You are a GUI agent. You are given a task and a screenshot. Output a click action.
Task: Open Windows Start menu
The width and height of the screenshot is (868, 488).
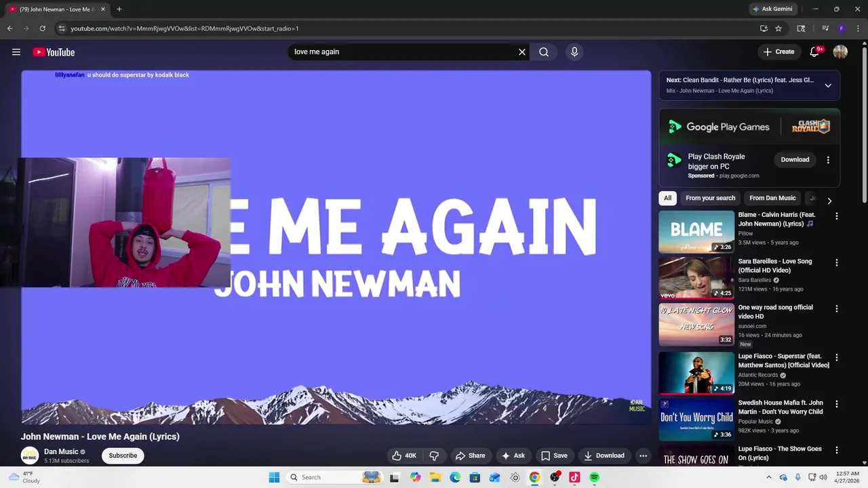[x=274, y=477]
